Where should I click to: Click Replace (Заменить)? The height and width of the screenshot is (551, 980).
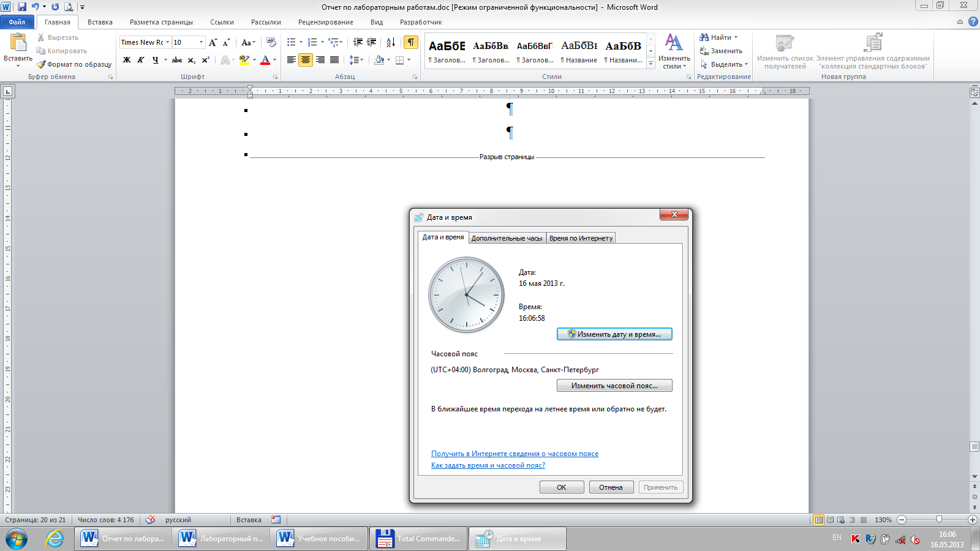coord(721,51)
